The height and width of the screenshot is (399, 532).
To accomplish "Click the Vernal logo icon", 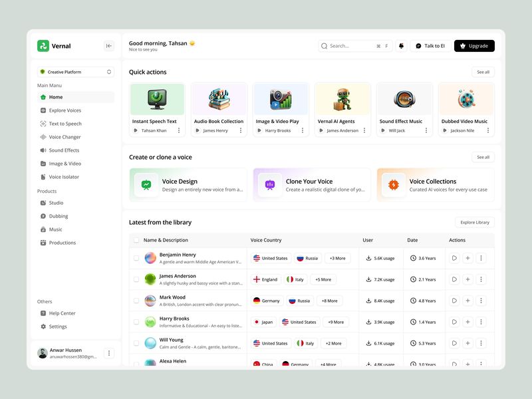I will pos(43,46).
